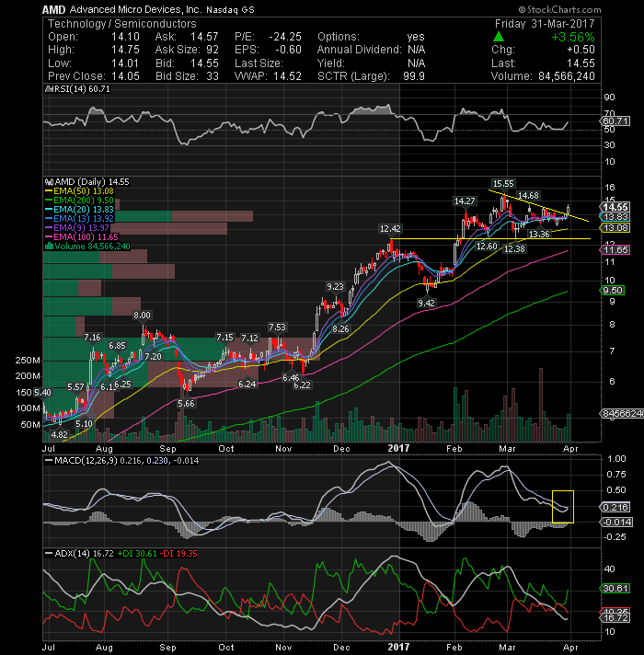Click the 7.53 price annotation

point(277,327)
